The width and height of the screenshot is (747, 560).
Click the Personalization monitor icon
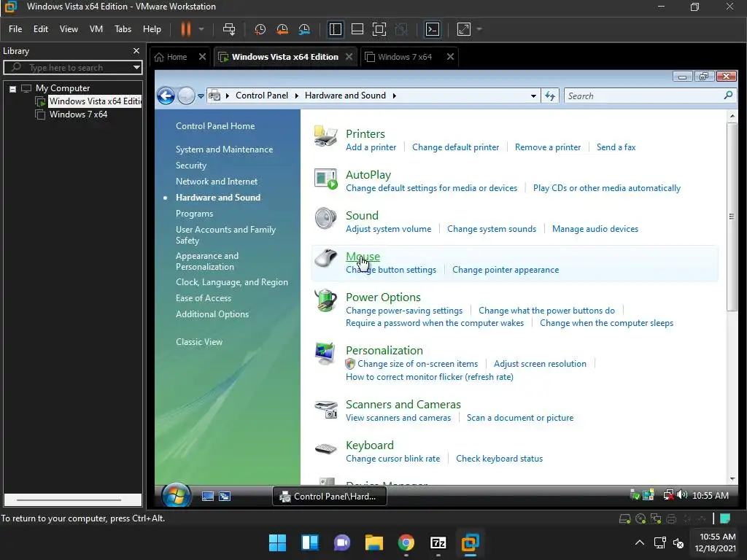point(326,354)
